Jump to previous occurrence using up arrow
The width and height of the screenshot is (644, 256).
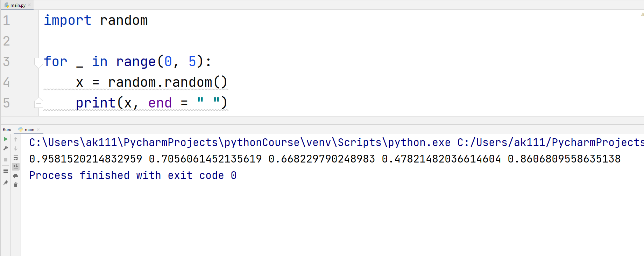16,139
